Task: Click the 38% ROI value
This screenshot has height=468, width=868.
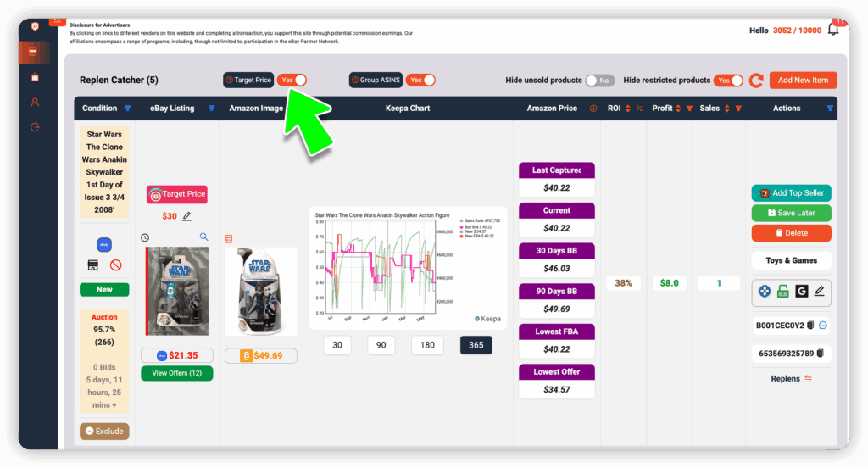Action: pyautogui.click(x=623, y=283)
